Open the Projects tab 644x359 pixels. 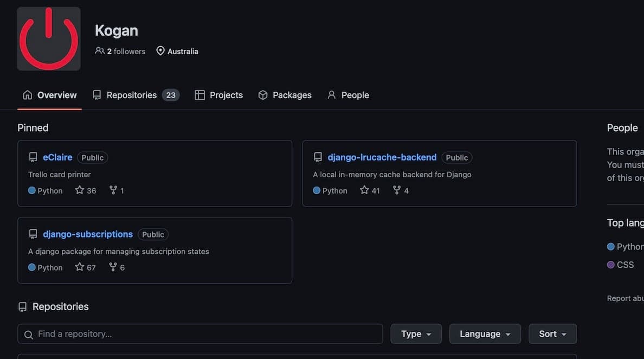pyautogui.click(x=218, y=95)
